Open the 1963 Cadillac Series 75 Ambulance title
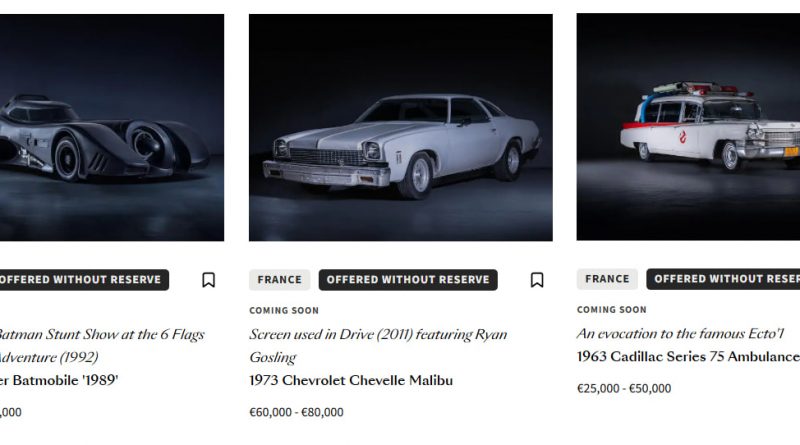 click(688, 356)
